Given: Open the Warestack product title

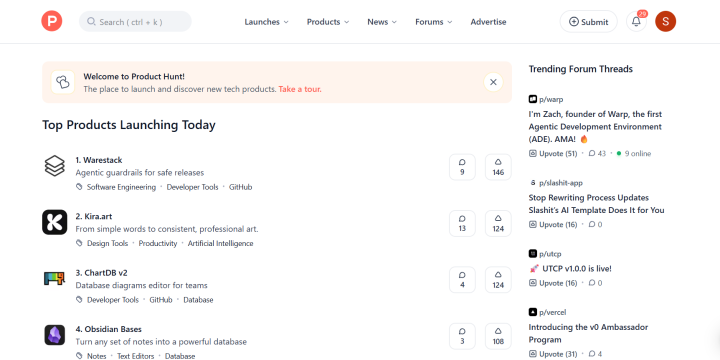Looking at the screenshot, I should (99, 160).
